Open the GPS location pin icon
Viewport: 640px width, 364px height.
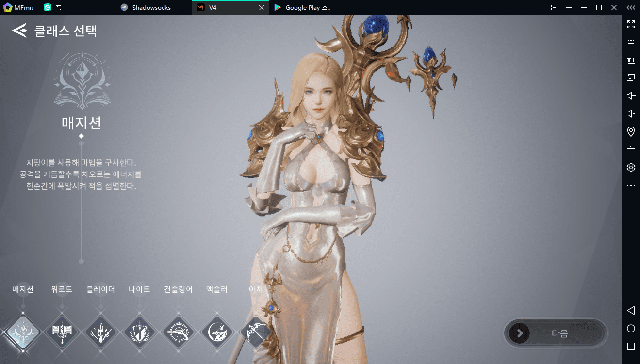(x=631, y=131)
